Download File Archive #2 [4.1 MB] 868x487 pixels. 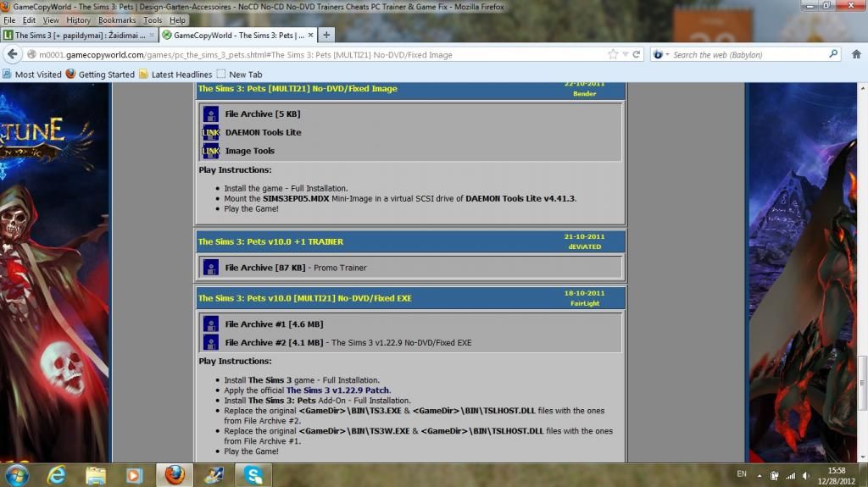[274, 342]
